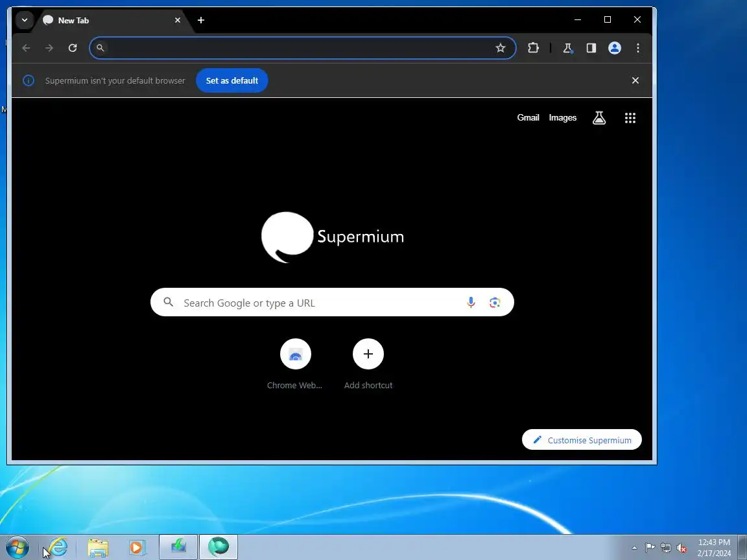The height and width of the screenshot is (560, 747).
Task: Maximize the Supermium window
Action: 608,19
